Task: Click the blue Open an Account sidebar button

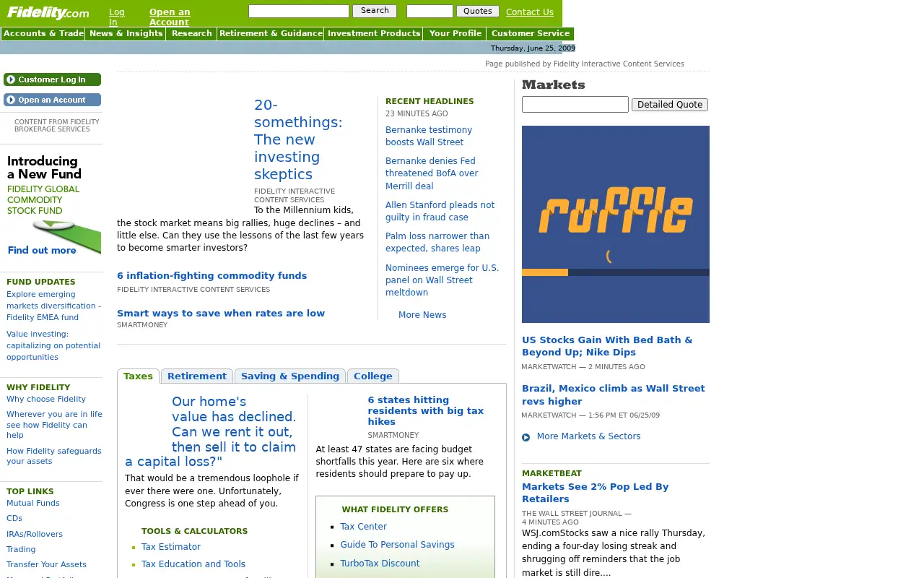Action: click(52, 100)
